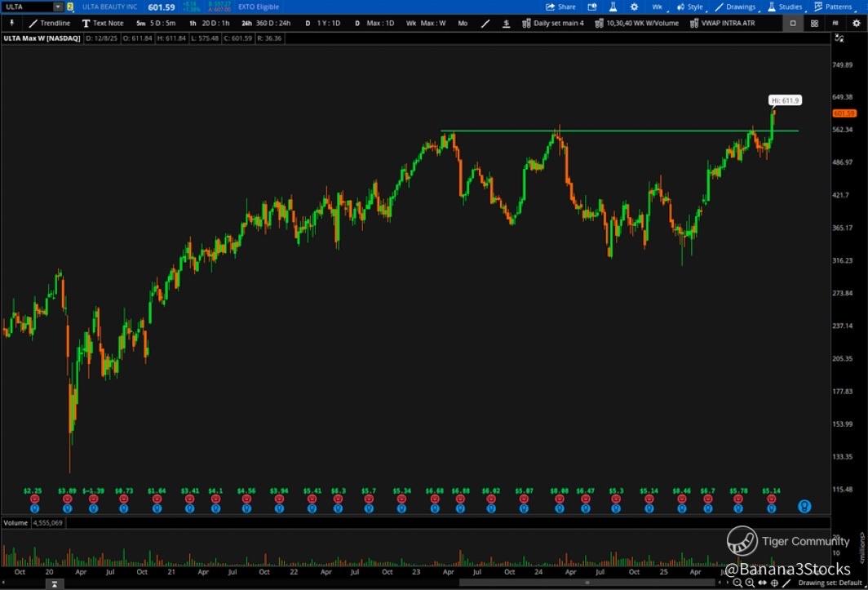Image resolution: width=868 pixels, height=590 pixels.
Task: Click the blue dividend icon under $5.78
Action: (738, 508)
